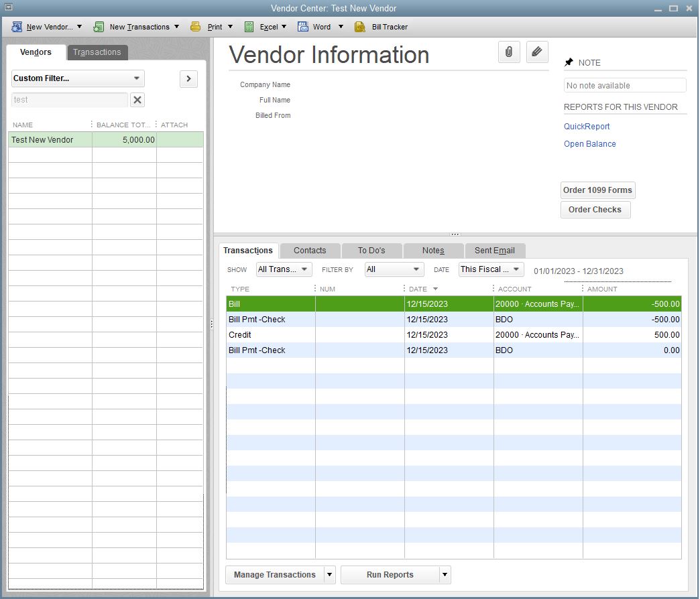Image resolution: width=700 pixels, height=599 pixels.
Task: Open the This Fiscal Year date dropdown
Action: 491,269
